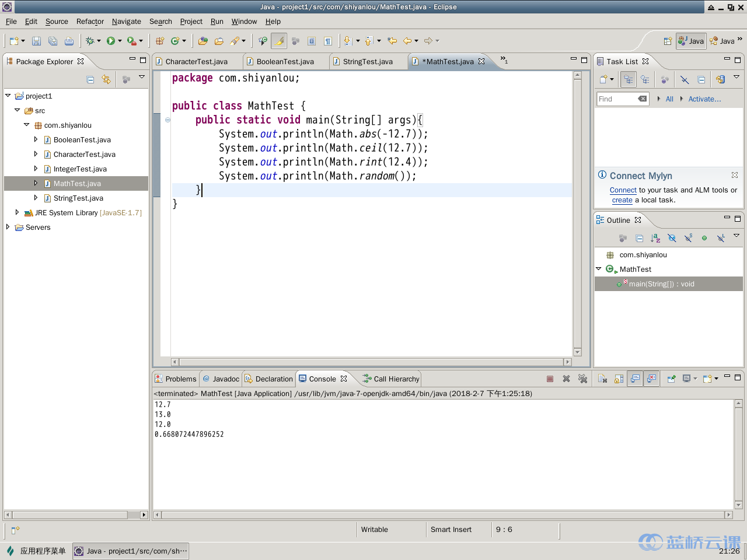Click the Open Type toolbar icon
The width and height of the screenshot is (747, 560).
click(x=203, y=41)
